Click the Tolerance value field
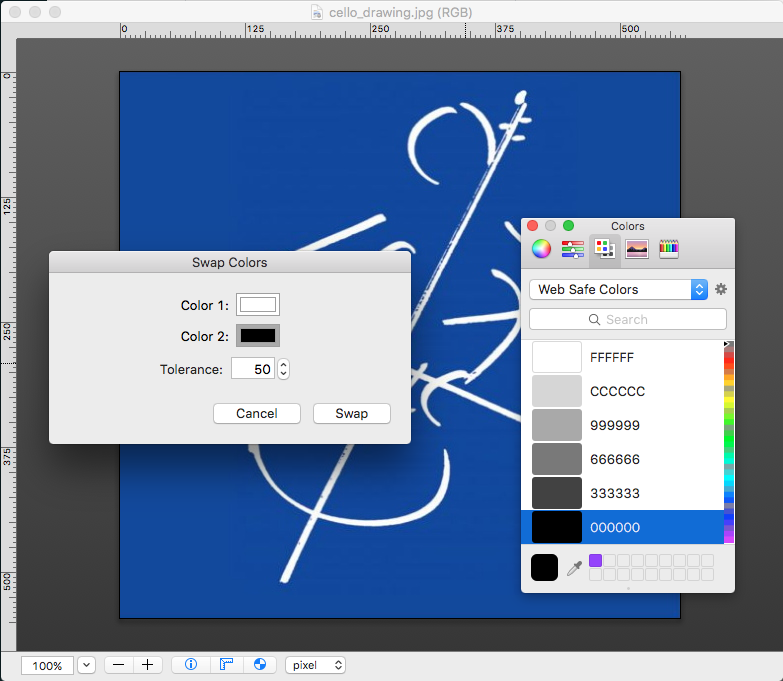Viewport: 783px width, 681px height. coord(253,368)
